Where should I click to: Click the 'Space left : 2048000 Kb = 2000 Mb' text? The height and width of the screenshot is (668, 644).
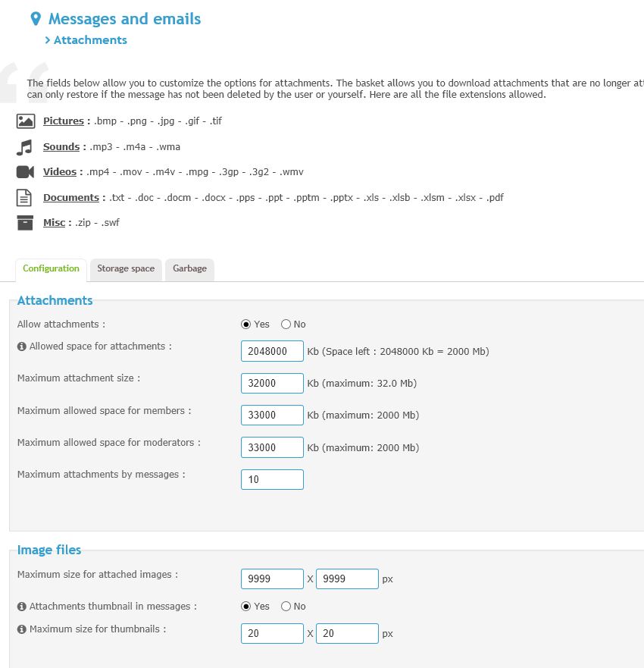point(405,352)
